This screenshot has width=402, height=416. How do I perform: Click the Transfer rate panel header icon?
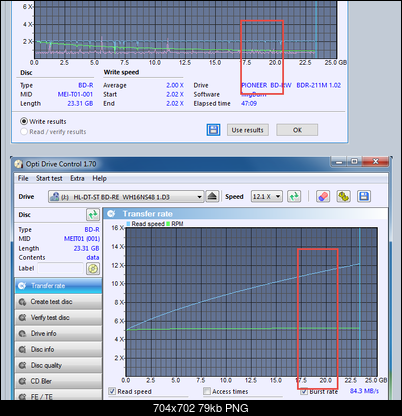pyautogui.click(x=111, y=214)
